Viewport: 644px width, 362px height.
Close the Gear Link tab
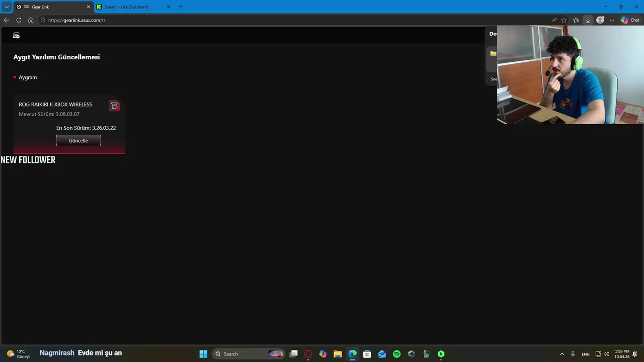[89, 7]
